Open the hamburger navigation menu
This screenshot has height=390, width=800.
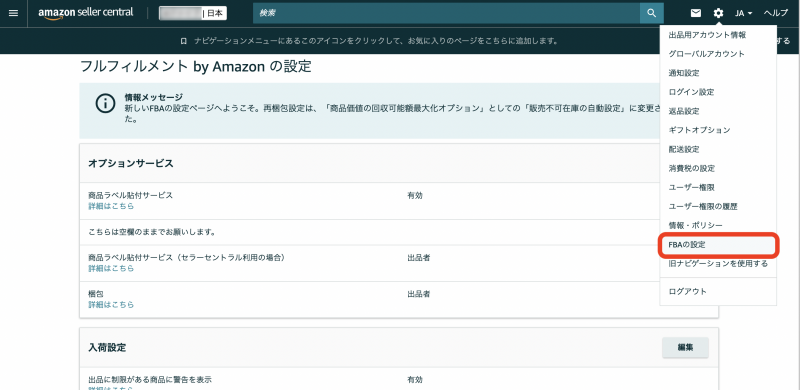[13, 13]
